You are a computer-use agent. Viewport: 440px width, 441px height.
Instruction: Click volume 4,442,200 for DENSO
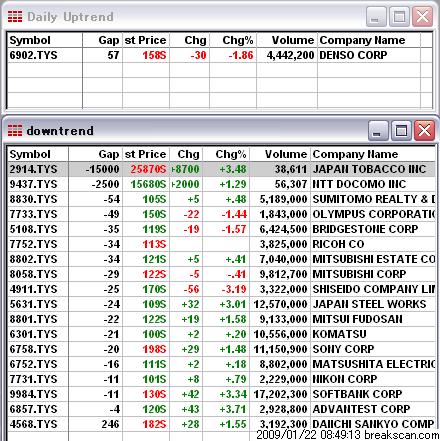tap(290, 55)
